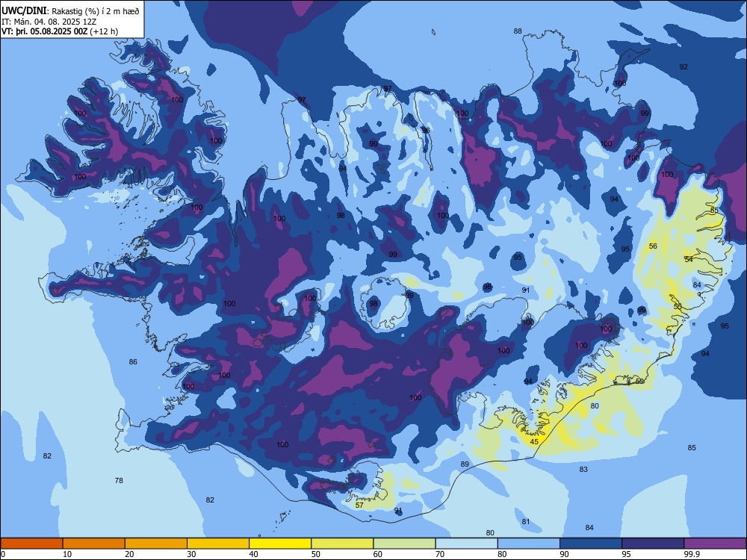Click the legend tick label '99.9'
Viewport: 747px width, 560px height.
click(x=691, y=554)
